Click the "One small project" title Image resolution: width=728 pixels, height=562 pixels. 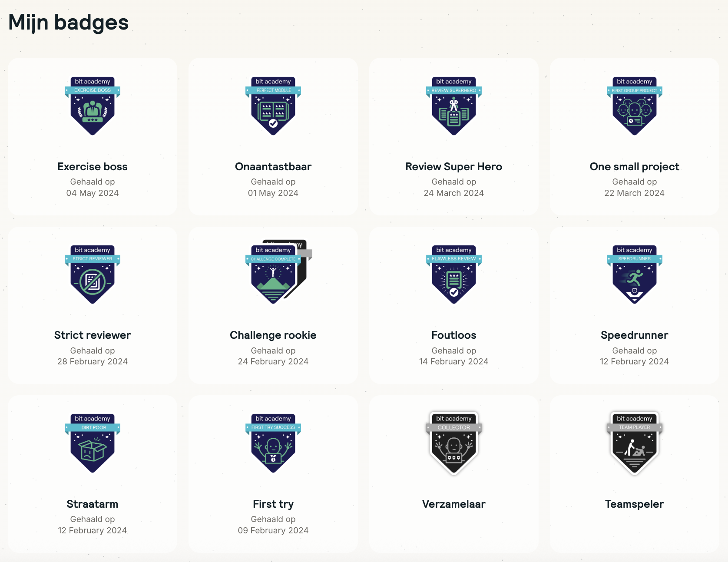pyautogui.click(x=635, y=167)
